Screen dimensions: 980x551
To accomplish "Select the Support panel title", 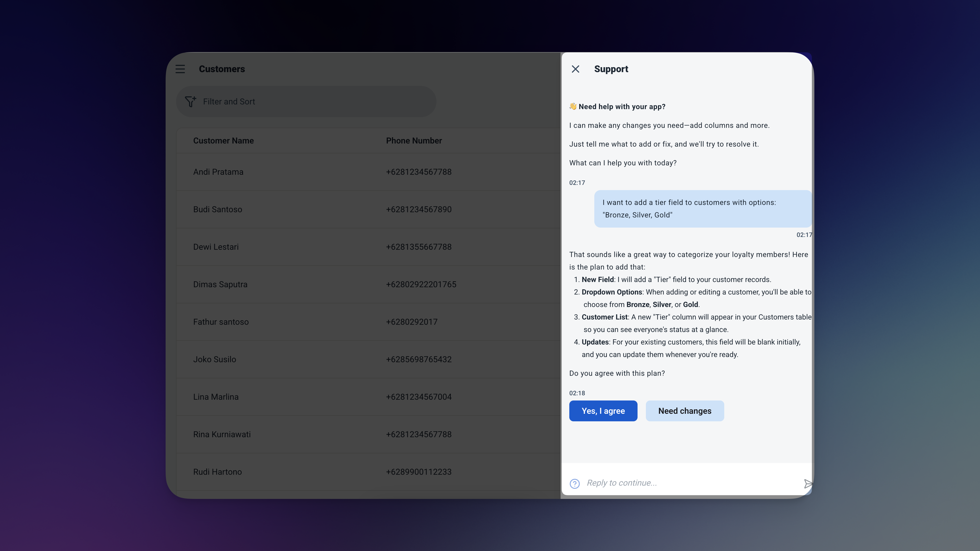I will point(611,69).
